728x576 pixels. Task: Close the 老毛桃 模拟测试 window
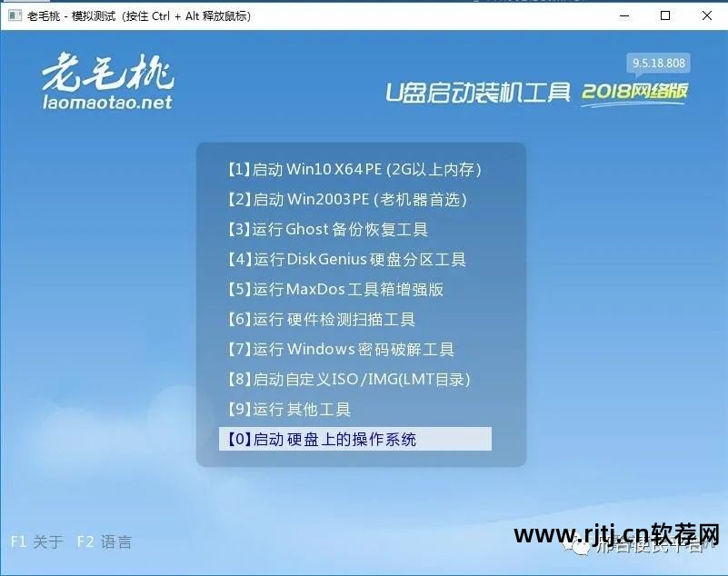click(x=707, y=15)
